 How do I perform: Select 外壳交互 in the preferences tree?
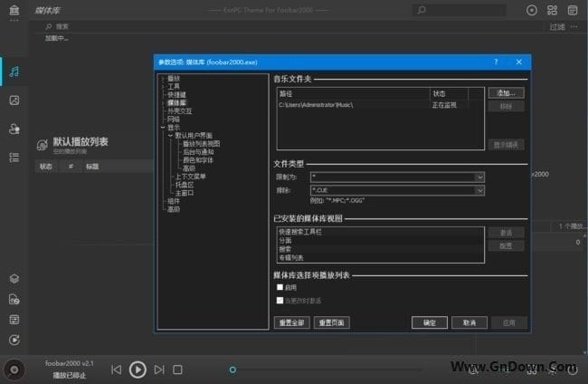[180, 111]
